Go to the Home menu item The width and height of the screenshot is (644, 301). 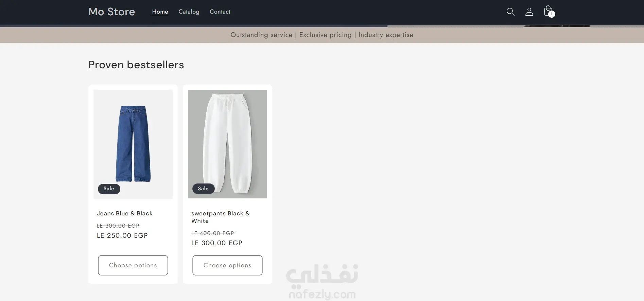click(x=160, y=12)
